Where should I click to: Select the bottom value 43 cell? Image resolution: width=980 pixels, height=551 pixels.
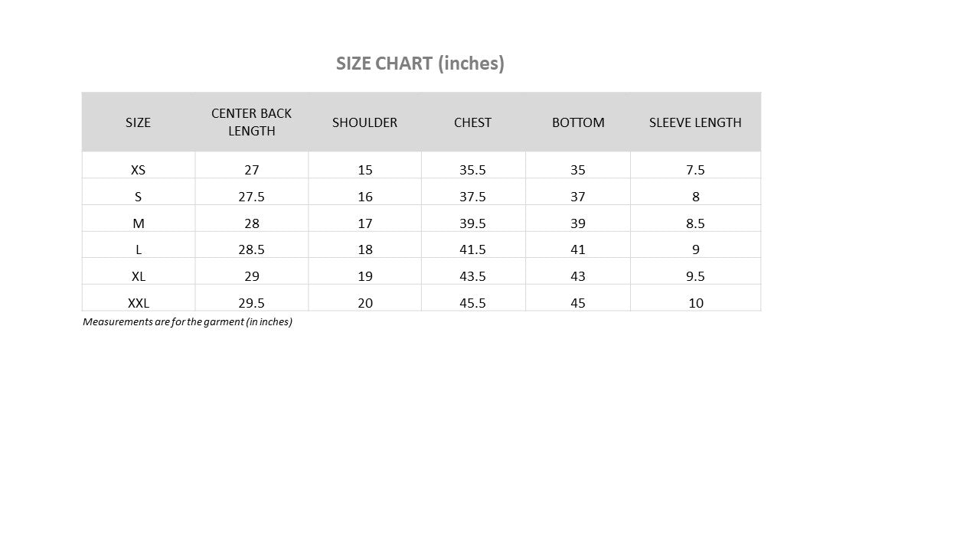[x=578, y=276]
